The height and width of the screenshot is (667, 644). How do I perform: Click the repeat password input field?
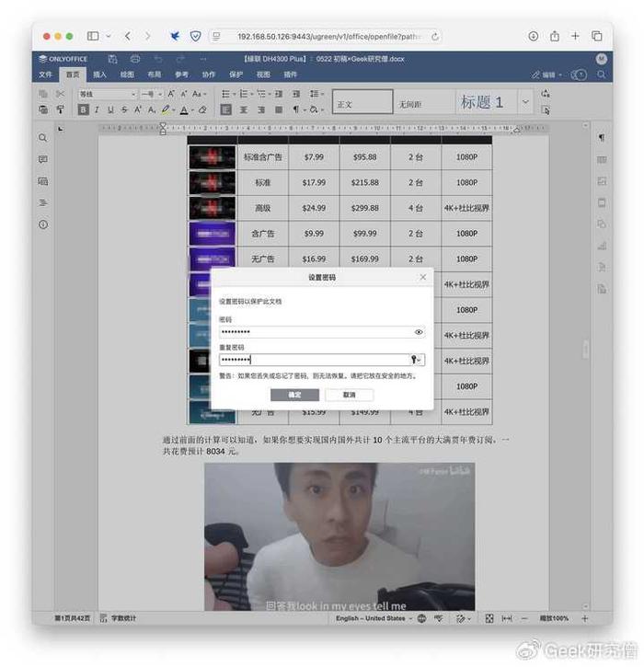(322, 360)
